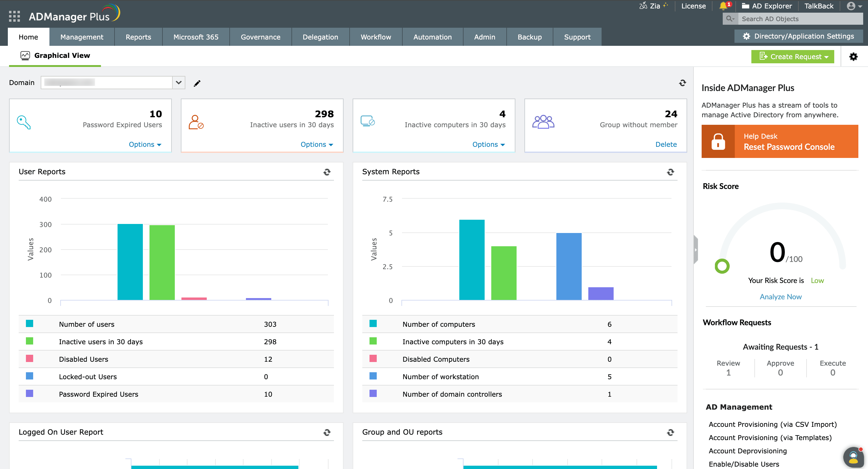Click the search magnifier dropdown icon
Screen dimensions: 868x469
730,19
